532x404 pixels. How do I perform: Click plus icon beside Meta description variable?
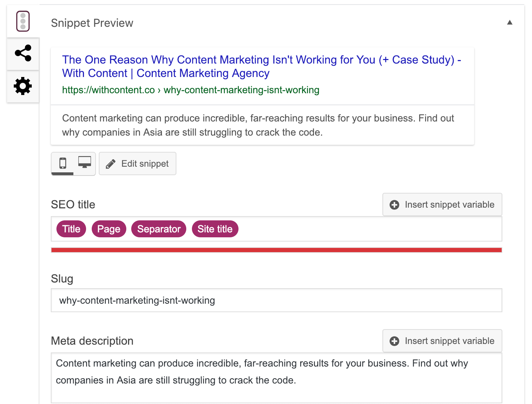(x=394, y=341)
